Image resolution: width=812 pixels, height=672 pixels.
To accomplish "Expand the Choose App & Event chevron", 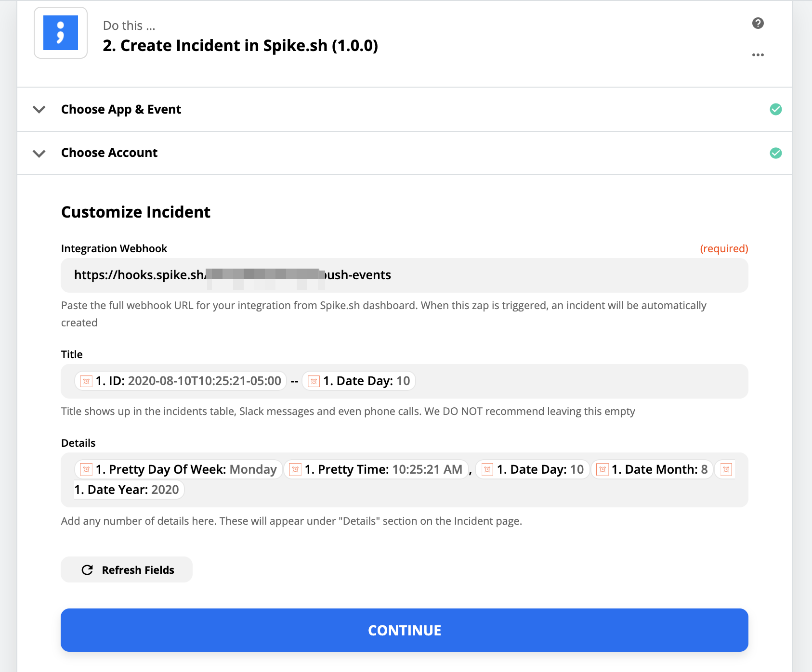I will tap(39, 109).
